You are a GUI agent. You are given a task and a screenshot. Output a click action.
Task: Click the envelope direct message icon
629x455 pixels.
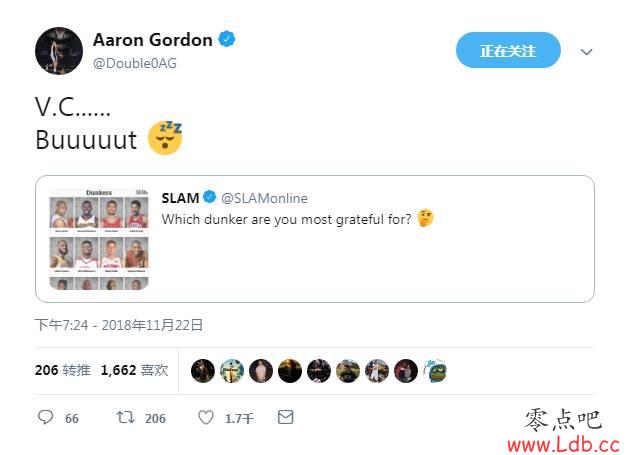pos(286,417)
